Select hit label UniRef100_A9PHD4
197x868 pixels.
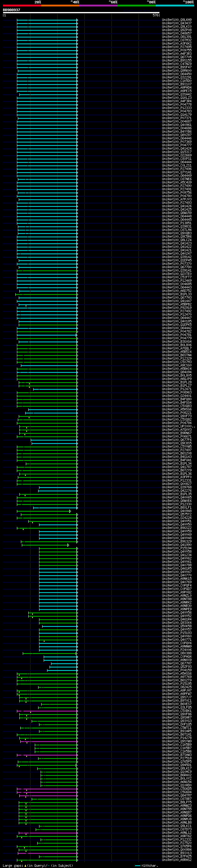tap(177, 88)
